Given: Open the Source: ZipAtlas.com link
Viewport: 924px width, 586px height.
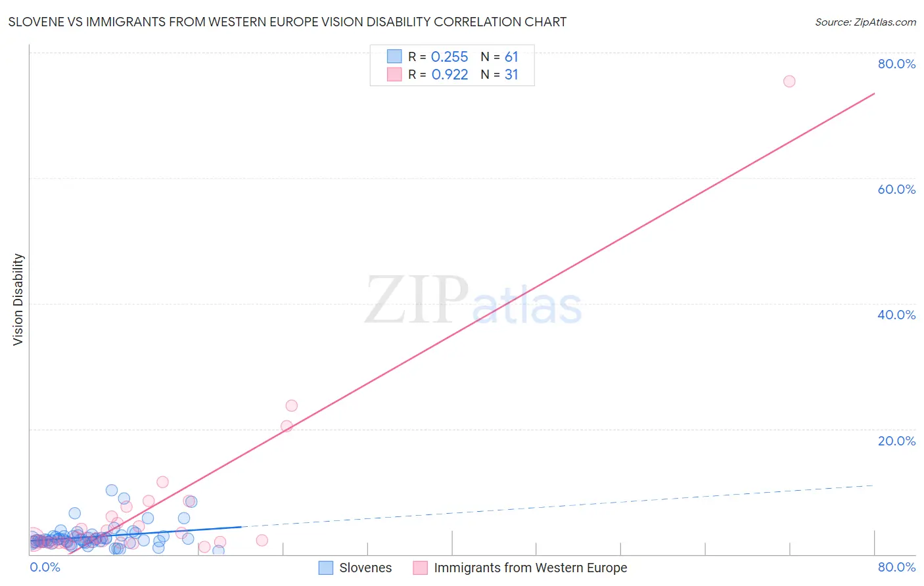Looking at the screenshot, I should coord(865,22).
